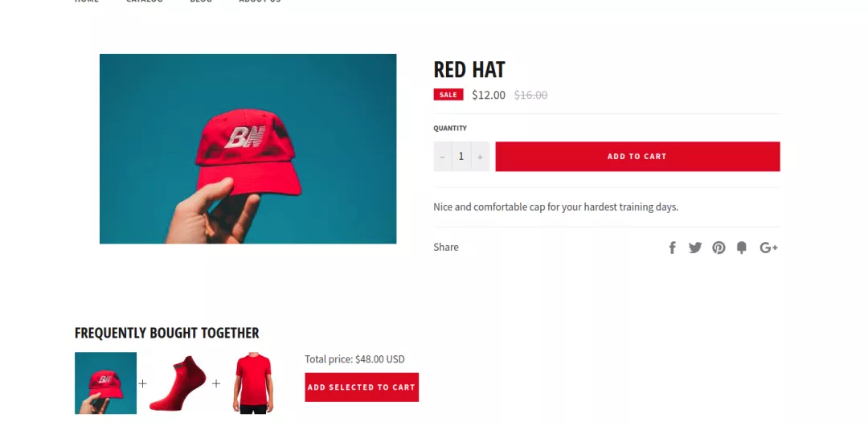Click the red SALE badge
The width and height of the screenshot is (868, 426).
pyautogui.click(x=448, y=95)
